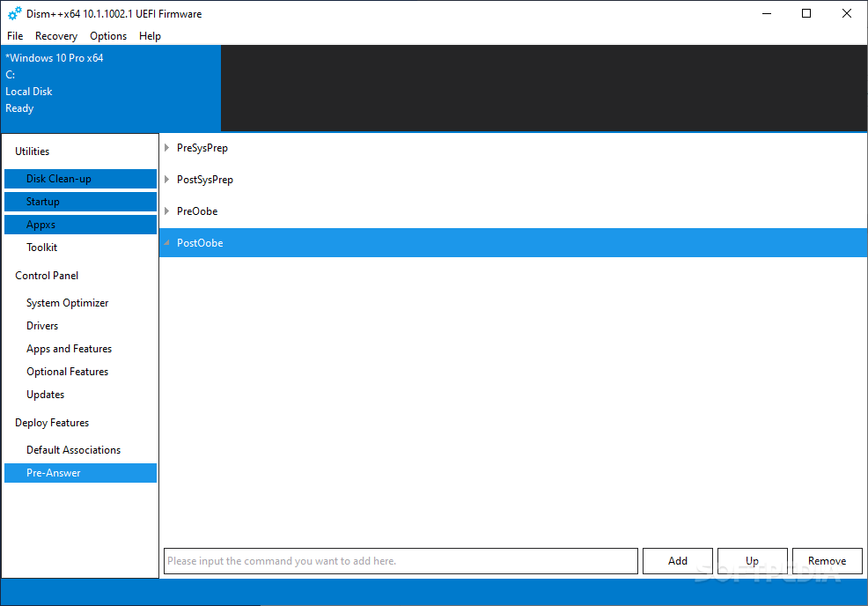Open the Updates page
Screen dimensions: 868x606
[x=80, y=395]
